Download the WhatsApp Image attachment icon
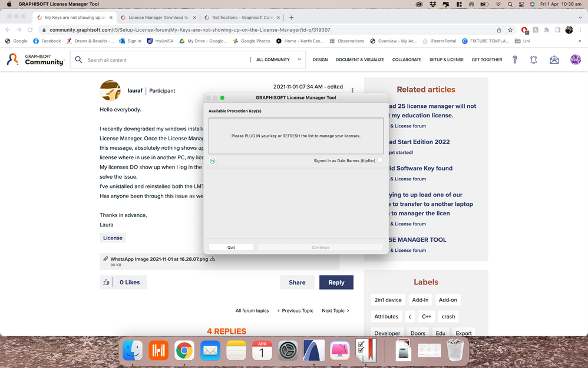The height and width of the screenshot is (368, 588). click(x=213, y=259)
